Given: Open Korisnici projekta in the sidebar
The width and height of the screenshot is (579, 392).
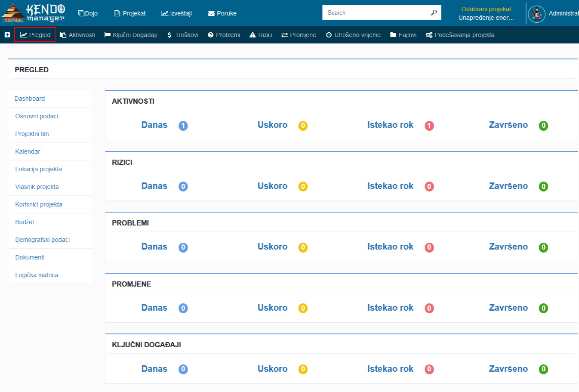Looking at the screenshot, I should [x=39, y=204].
